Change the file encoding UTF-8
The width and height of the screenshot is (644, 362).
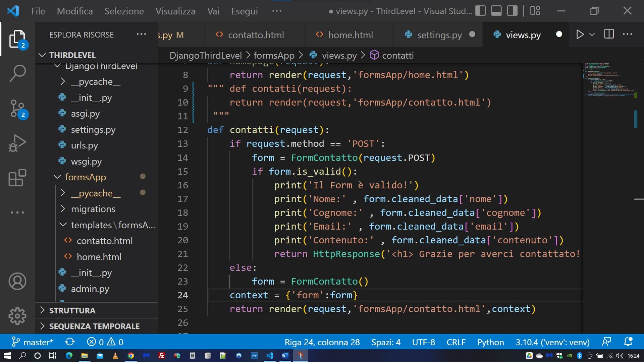click(423, 342)
